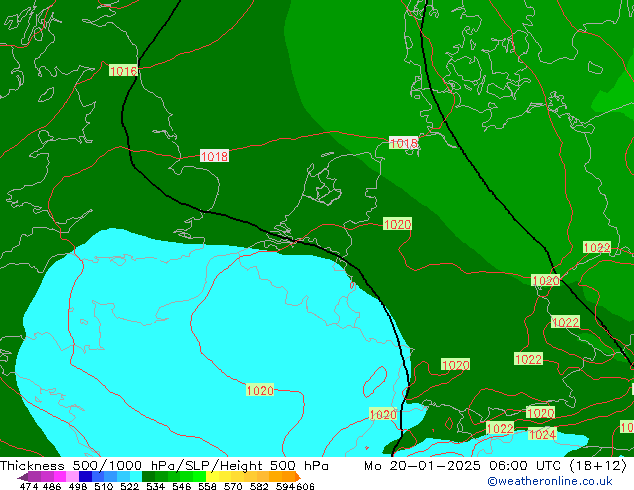
Task: Click the legend value 582
Action: 259,486
